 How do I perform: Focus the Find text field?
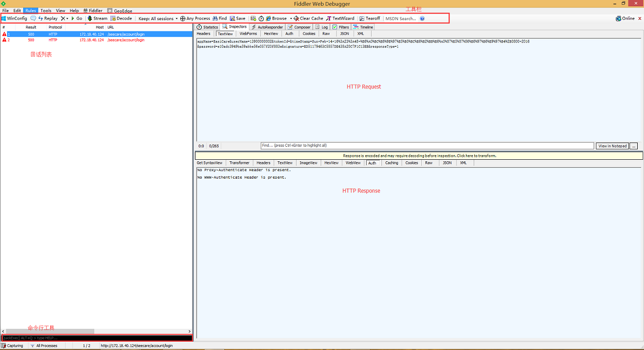pyautogui.click(x=427, y=146)
